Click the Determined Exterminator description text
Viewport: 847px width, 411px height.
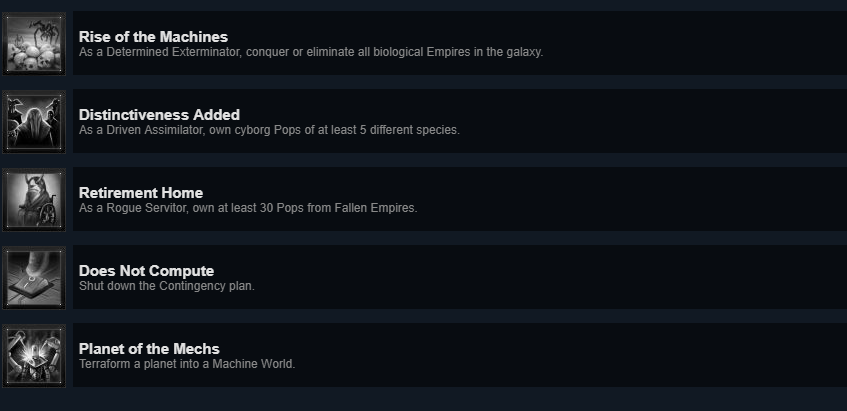click(x=311, y=52)
